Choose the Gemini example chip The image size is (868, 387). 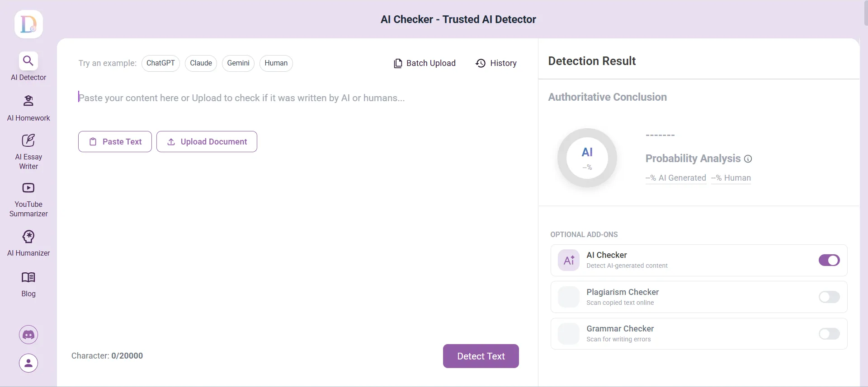click(238, 63)
